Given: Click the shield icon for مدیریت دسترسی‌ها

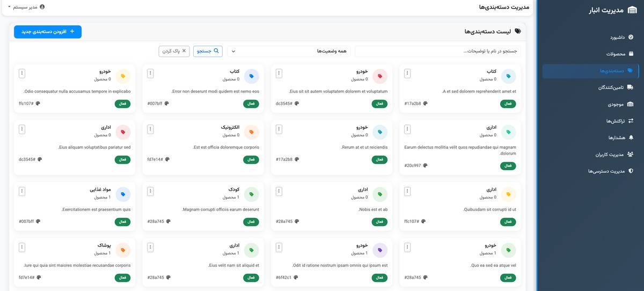Looking at the screenshot, I should 631,171.
